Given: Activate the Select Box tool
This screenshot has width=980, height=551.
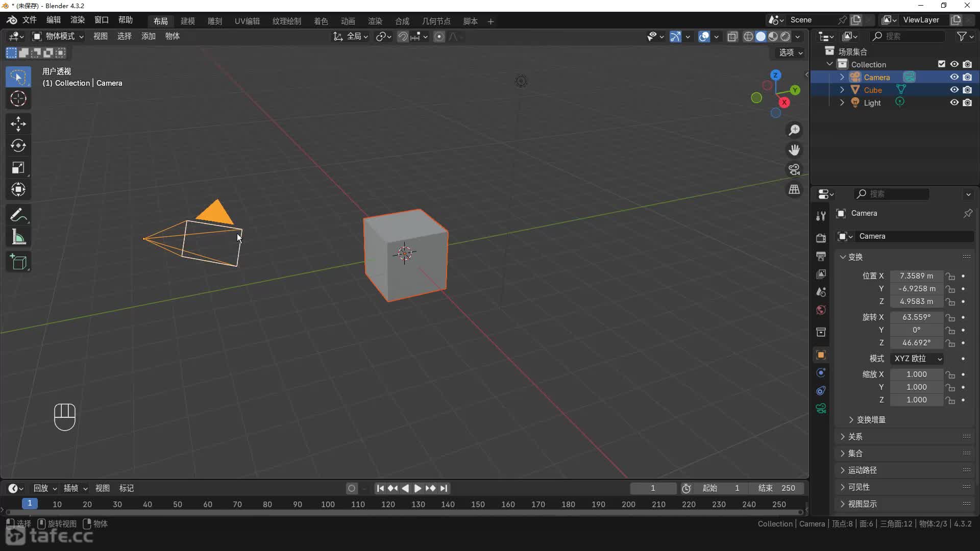Looking at the screenshot, I should (18, 77).
